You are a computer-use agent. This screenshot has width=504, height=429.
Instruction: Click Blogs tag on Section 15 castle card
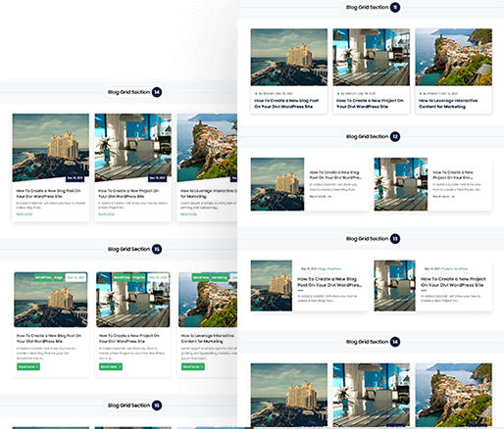tap(59, 277)
